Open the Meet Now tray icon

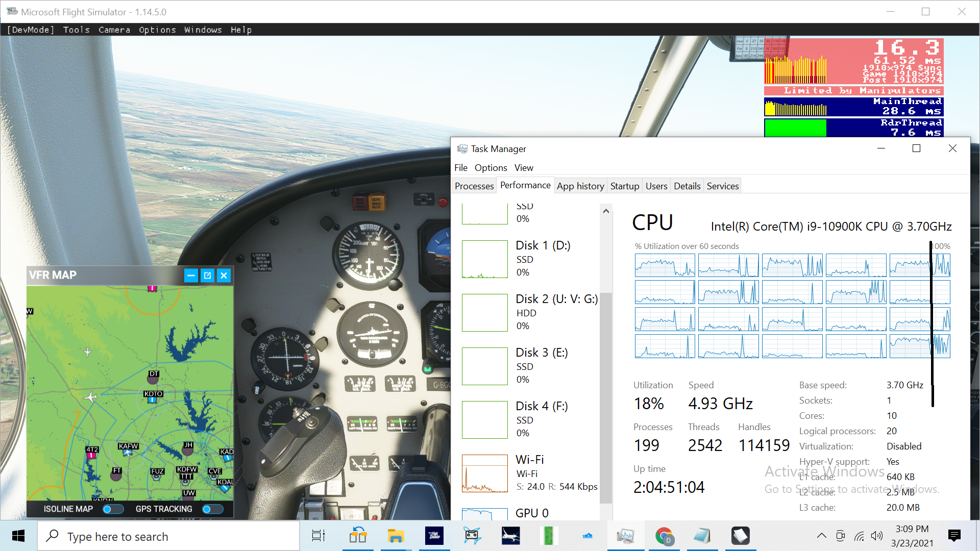tap(841, 536)
